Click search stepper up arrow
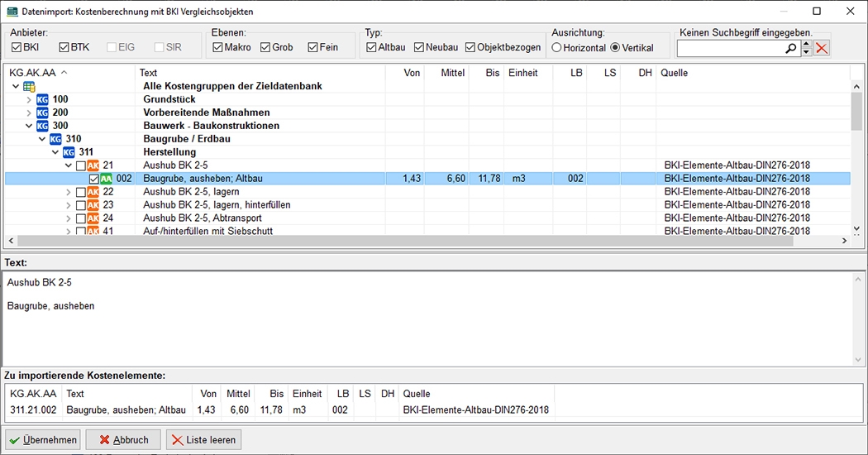 pos(807,45)
